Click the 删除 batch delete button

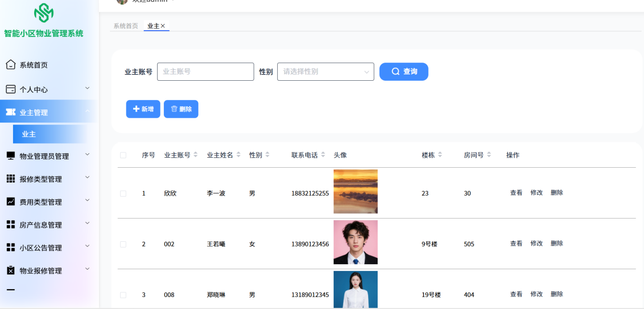click(x=181, y=109)
